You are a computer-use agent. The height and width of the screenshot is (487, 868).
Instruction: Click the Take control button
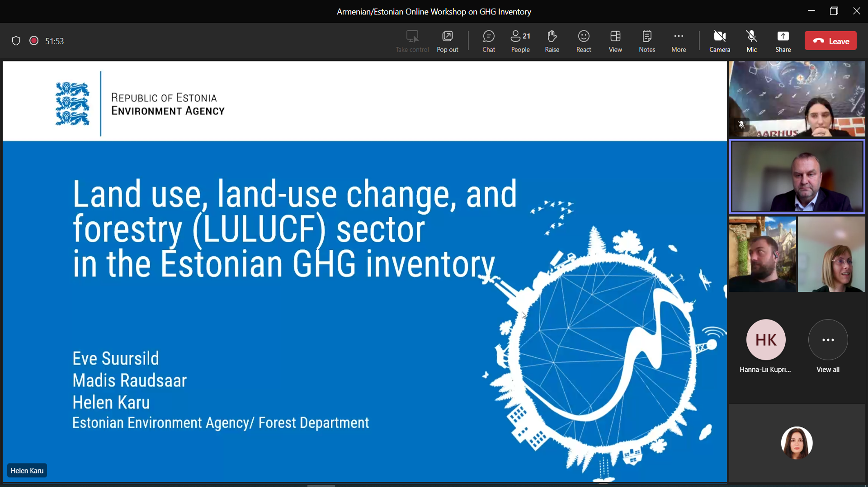[412, 41]
